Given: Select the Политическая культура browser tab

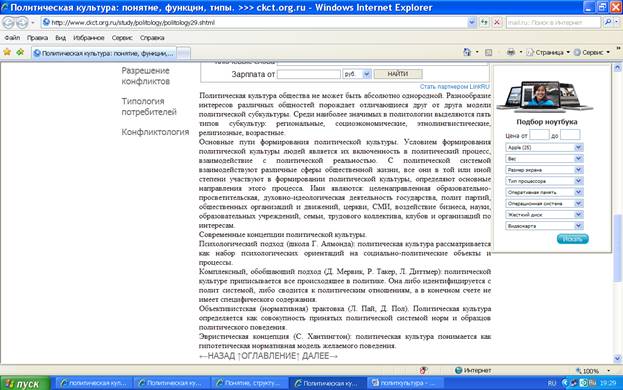Looking at the screenshot, I should [x=103, y=53].
